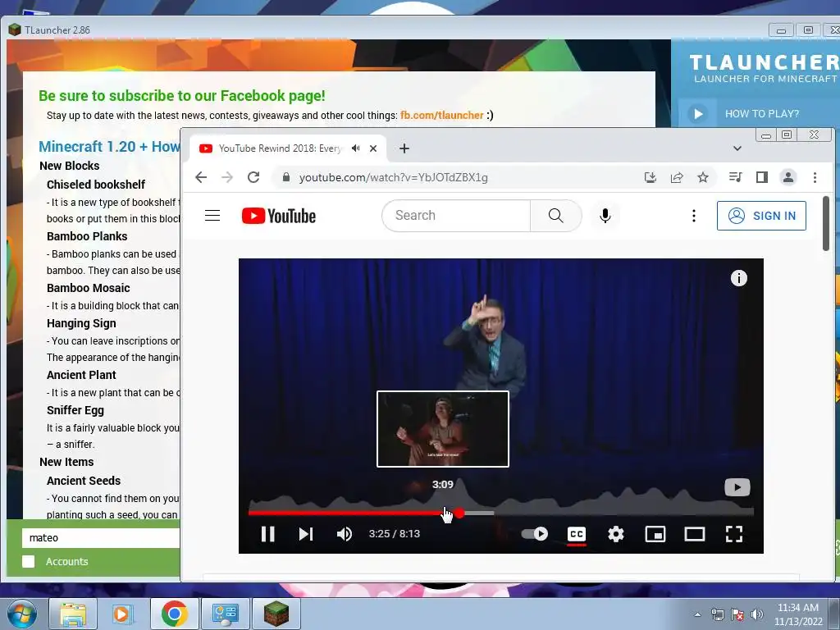
Task: Open the Windows Start button
Action: tap(21, 614)
